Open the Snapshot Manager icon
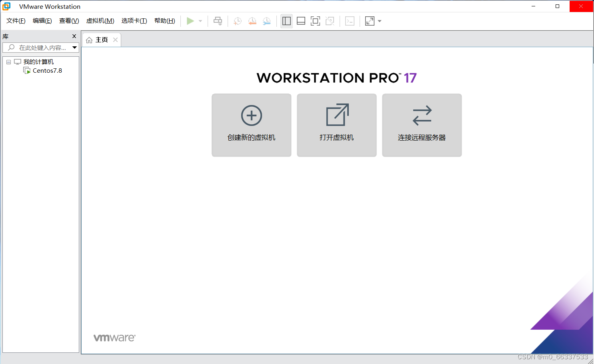The width and height of the screenshot is (594, 364). [267, 21]
